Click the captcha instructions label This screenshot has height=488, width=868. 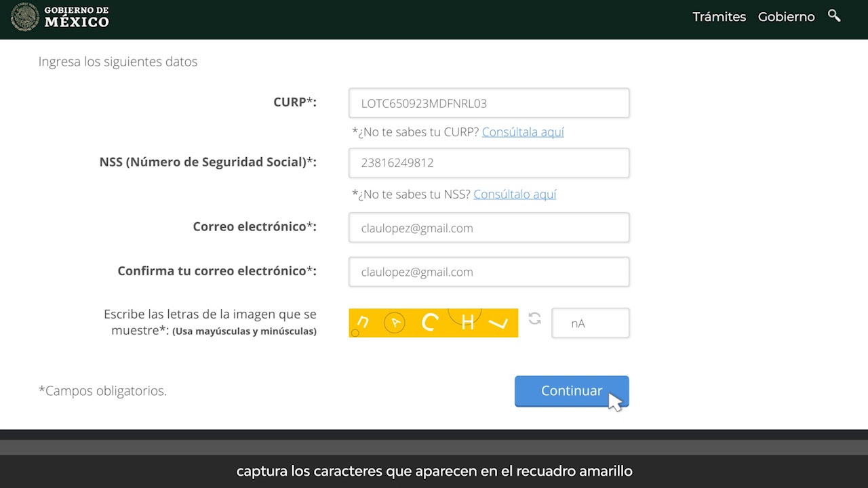[x=209, y=322]
